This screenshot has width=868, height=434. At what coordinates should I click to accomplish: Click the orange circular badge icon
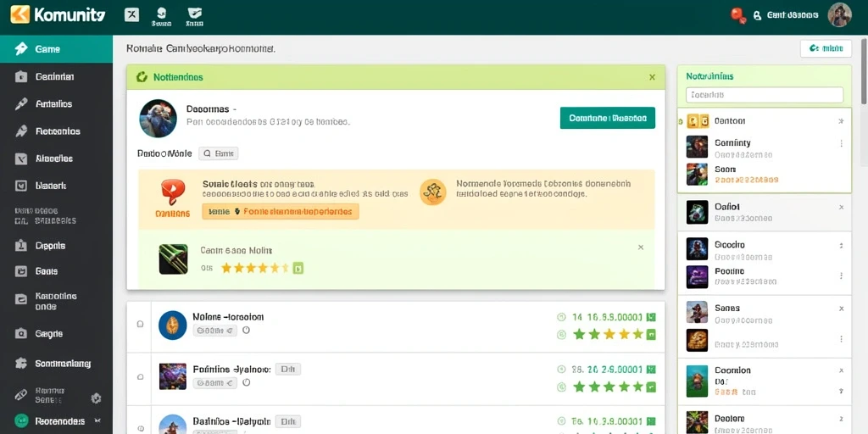(433, 192)
